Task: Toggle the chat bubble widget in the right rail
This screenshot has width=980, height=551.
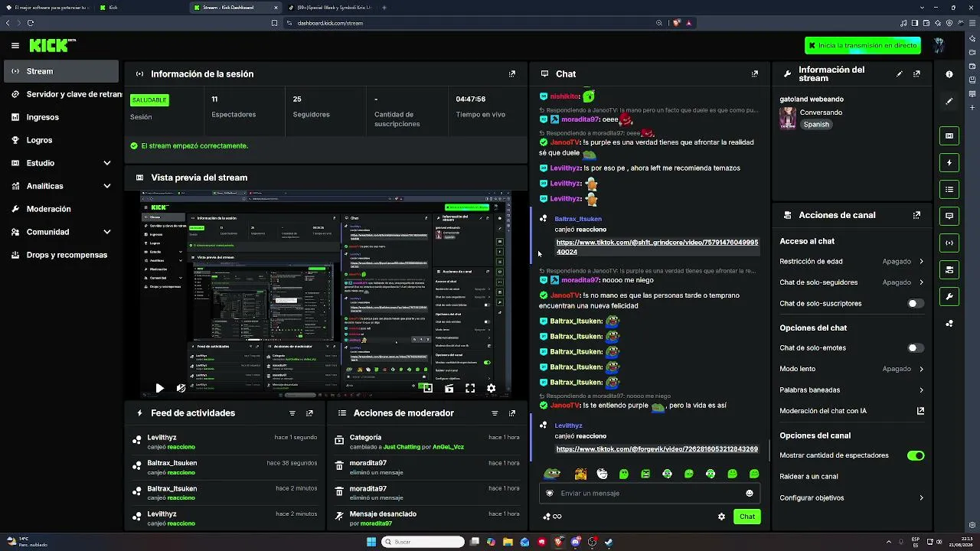Action: click(949, 217)
